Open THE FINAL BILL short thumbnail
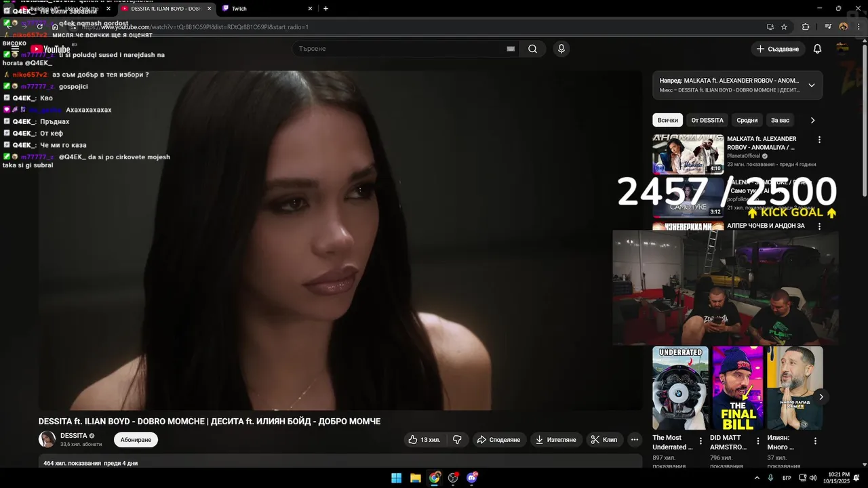This screenshot has height=488, width=868. click(738, 388)
